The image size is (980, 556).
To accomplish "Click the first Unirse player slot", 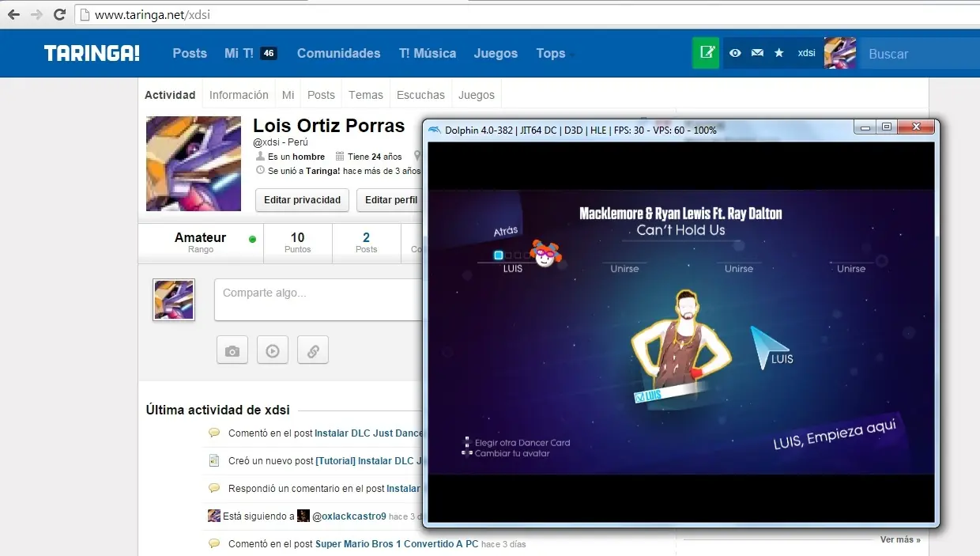I will (624, 269).
